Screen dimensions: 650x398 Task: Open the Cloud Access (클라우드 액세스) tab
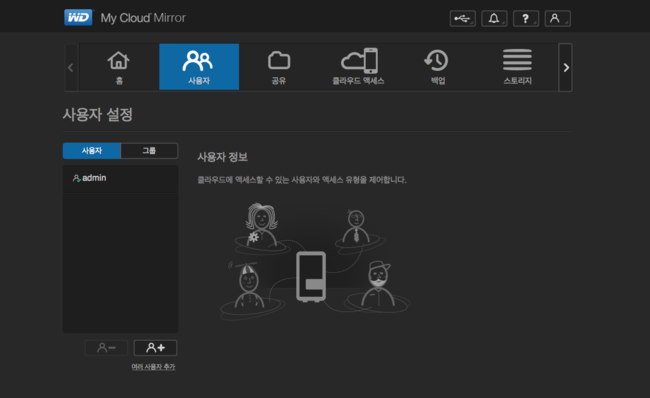click(x=359, y=67)
